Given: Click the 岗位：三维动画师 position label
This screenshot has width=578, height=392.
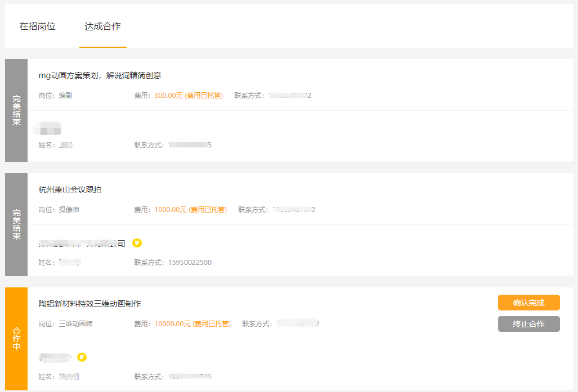Looking at the screenshot, I should tap(66, 324).
